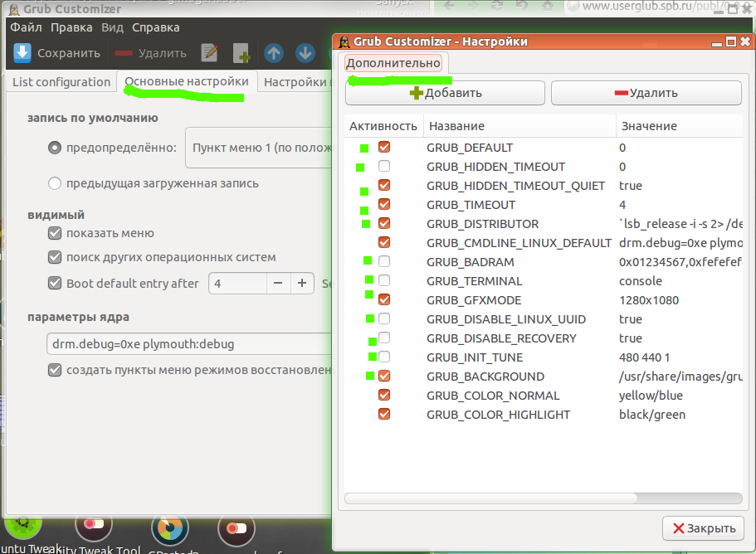
Task: Move entry down with blue down arrow
Action: (x=305, y=53)
